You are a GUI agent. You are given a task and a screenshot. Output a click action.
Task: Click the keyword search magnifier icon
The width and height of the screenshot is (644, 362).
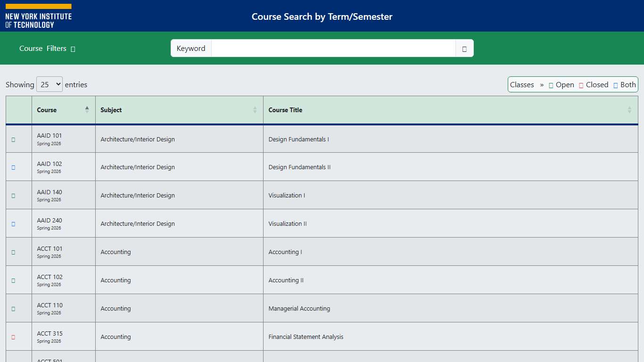[x=464, y=48]
